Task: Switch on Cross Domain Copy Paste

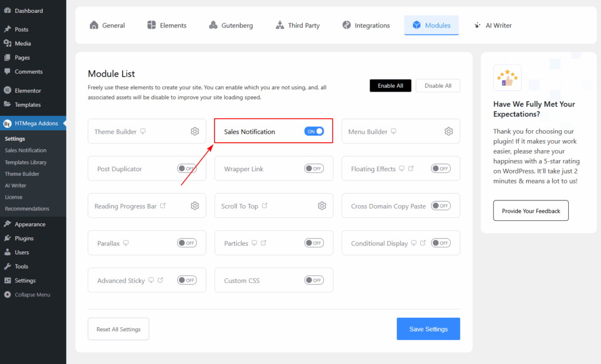Action: (441, 206)
